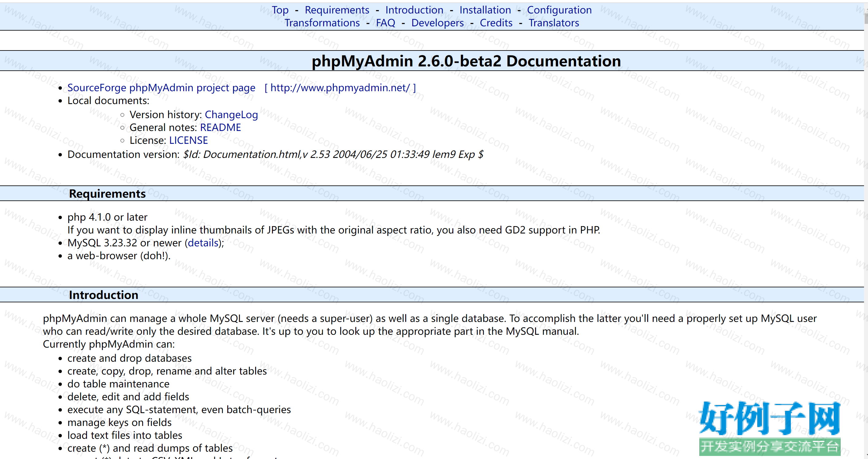Open the Requirements navigation link

click(337, 10)
